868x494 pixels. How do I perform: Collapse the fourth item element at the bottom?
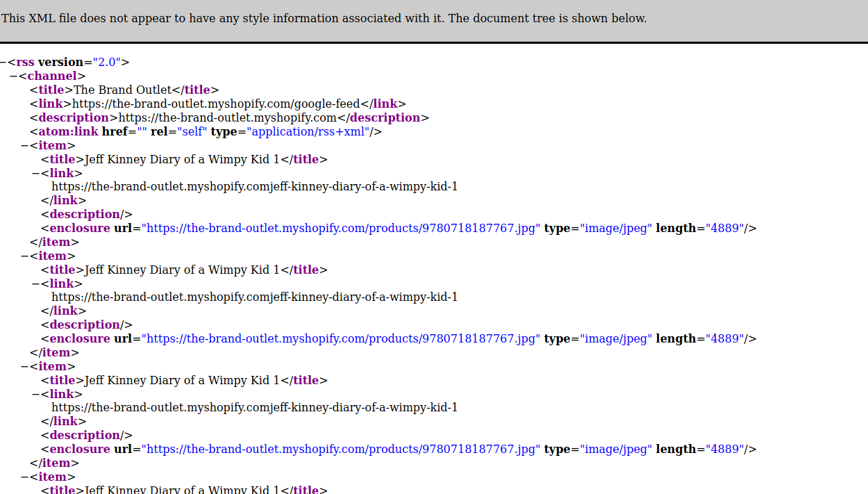tap(25, 477)
